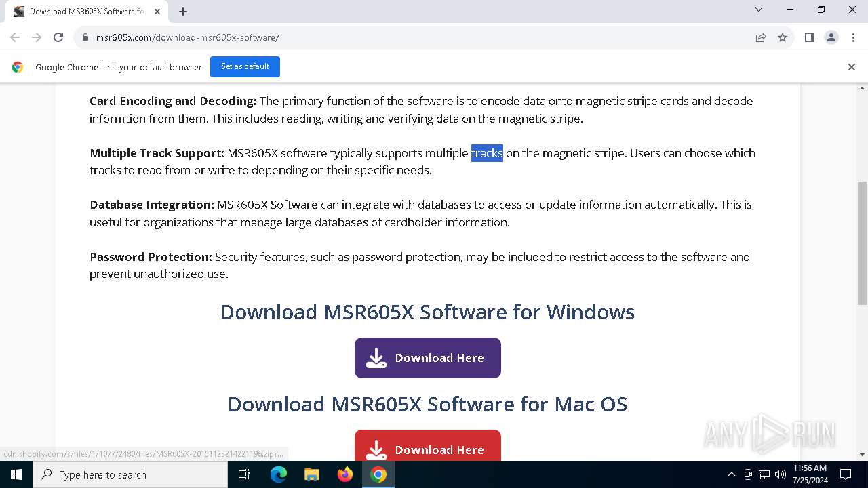Viewport: 868px width, 488px height.
Task: Click the "Password Protection:" bold text
Action: click(x=151, y=257)
